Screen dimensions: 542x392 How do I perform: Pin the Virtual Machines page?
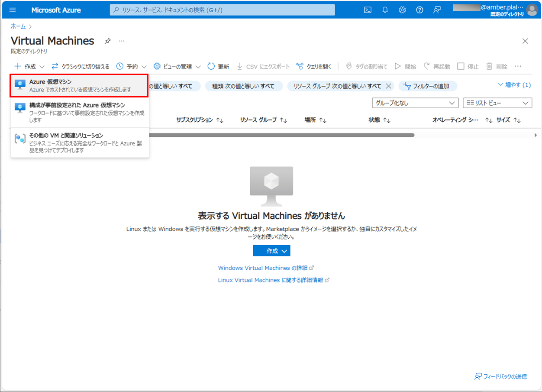coord(108,41)
